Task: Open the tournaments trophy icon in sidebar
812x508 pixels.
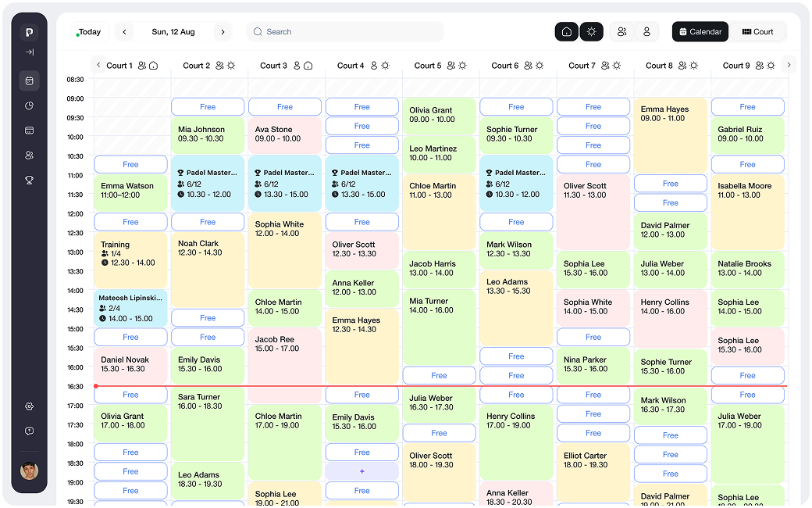Action: coord(29,180)
